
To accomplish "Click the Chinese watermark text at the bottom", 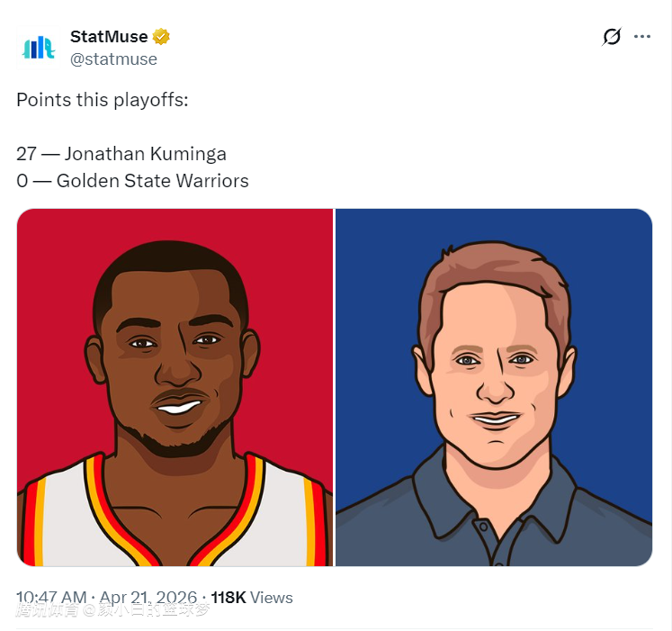I will tap(112, 610).
